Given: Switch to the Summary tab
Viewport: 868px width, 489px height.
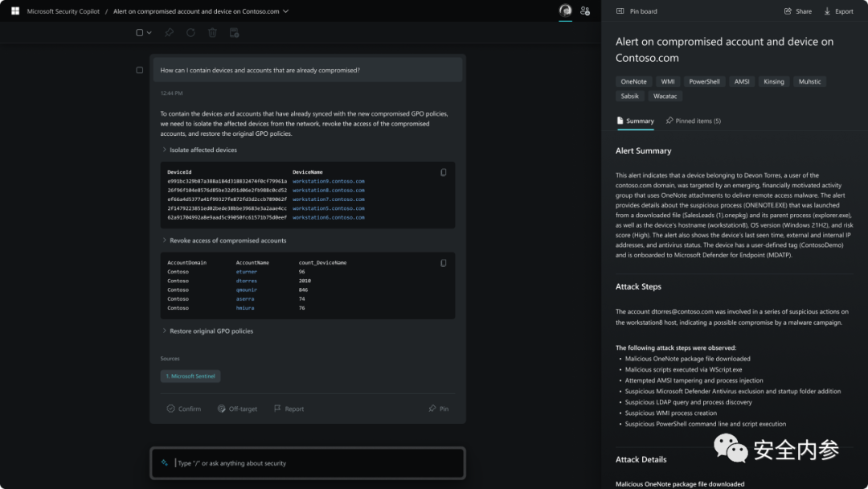Looking at the screenshot, I should tap(636, 121).
